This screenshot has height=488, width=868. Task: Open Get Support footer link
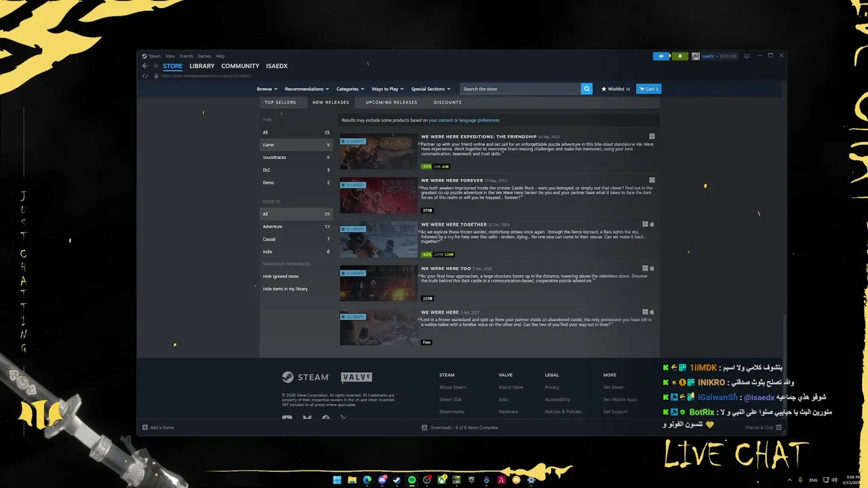[616, 411]
